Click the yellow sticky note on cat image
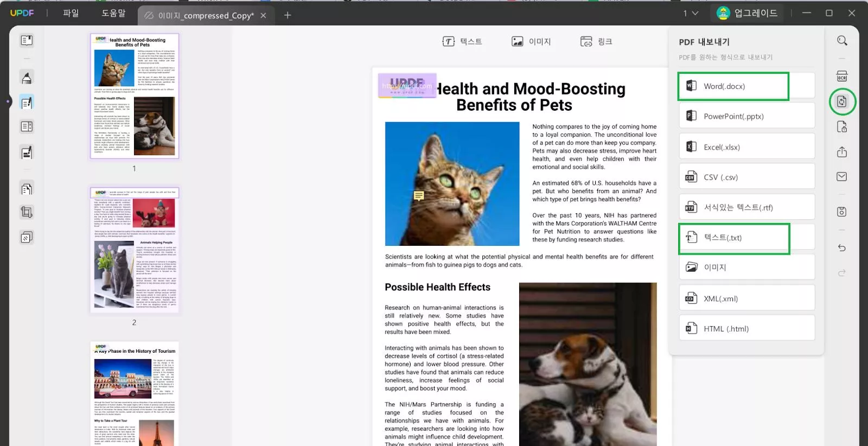 419,195
